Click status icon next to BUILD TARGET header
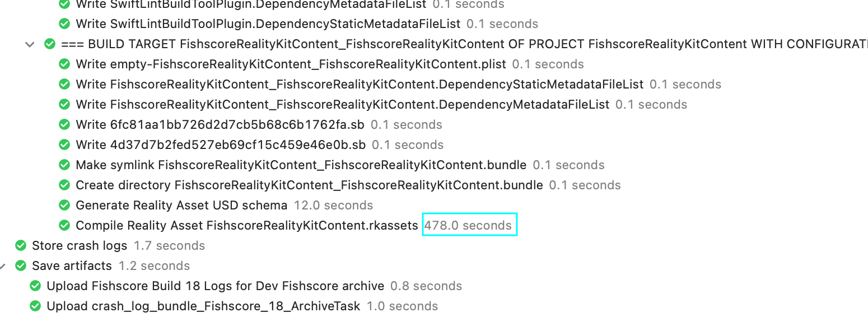 pos(50,44)
